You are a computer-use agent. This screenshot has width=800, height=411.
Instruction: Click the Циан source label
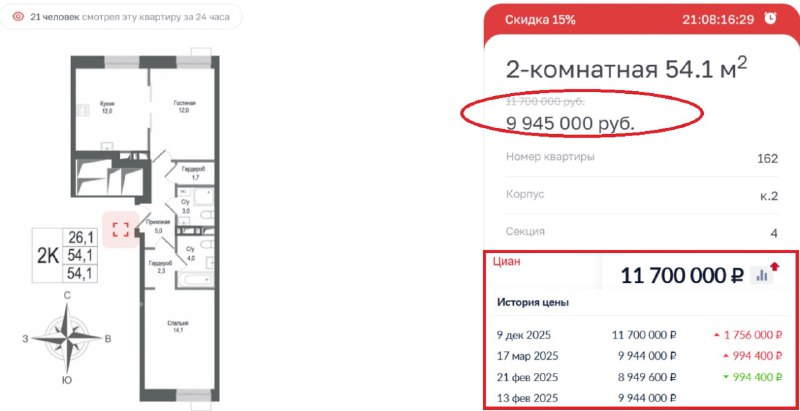[x=510, y=262]
